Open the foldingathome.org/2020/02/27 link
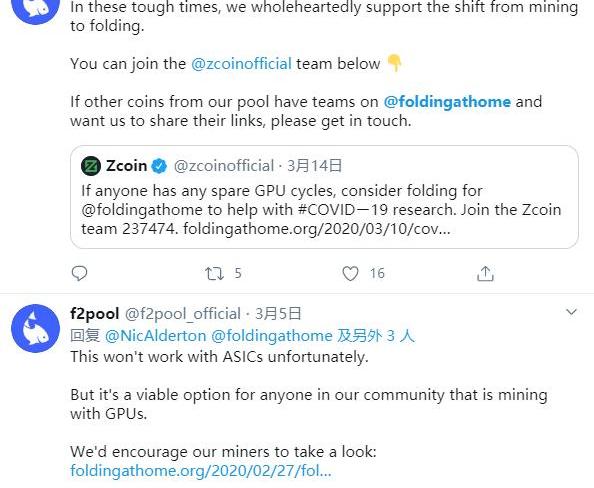The width and height of the screenshot is (594, 488). point(201,471)
